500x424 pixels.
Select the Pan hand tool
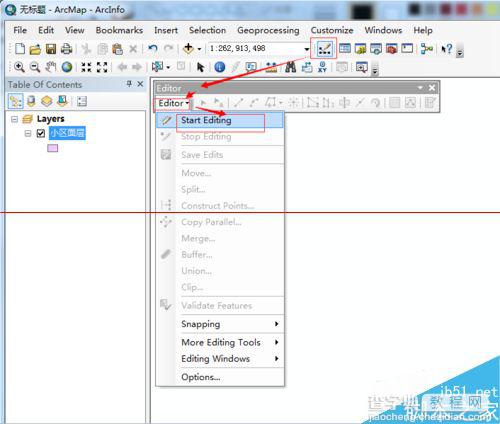coord(51,67)
